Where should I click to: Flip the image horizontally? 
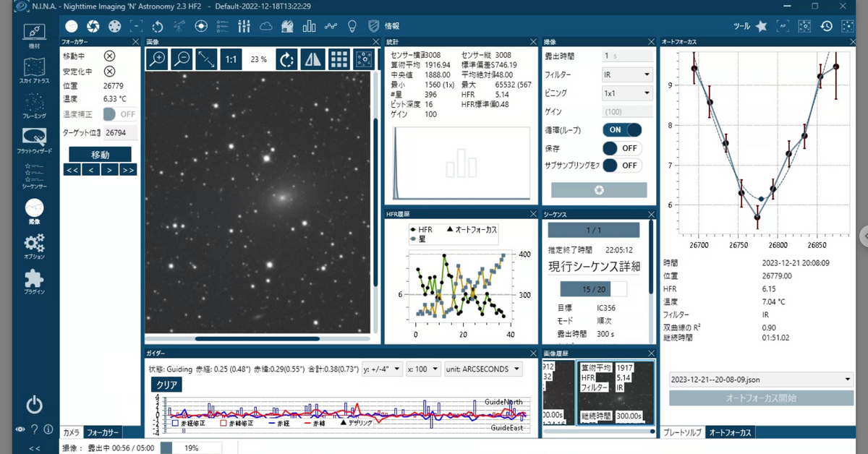312,59
